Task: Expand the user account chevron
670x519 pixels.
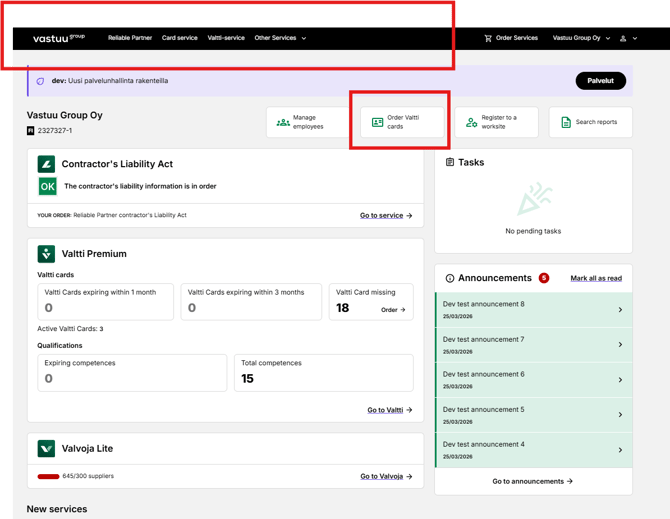Action: [x=635, y=38]
